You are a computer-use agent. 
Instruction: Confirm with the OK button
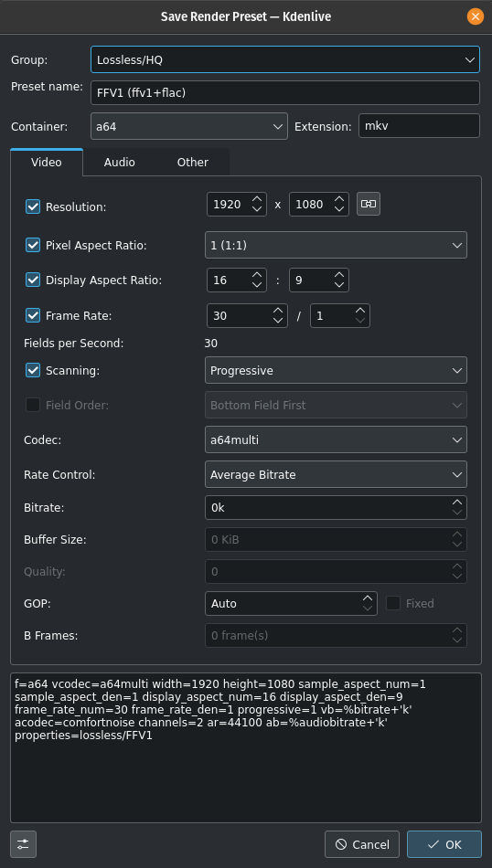444,844
